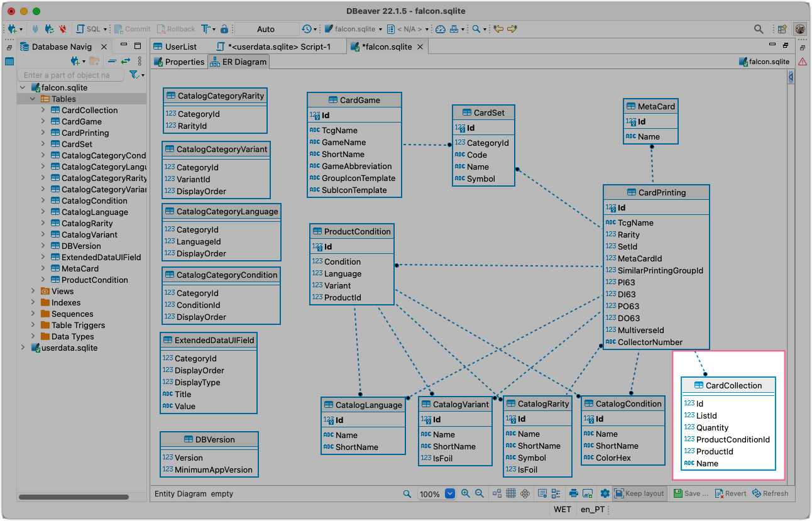
Task: Toggle the diagram grid icon
Action: tap(511, 494)
